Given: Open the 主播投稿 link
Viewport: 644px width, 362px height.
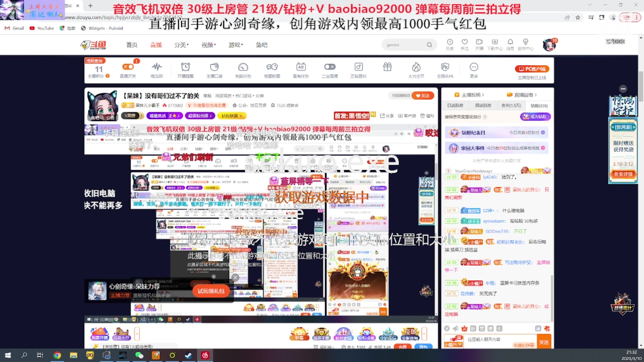Looking at the screenshot, I should coord(469,95).
